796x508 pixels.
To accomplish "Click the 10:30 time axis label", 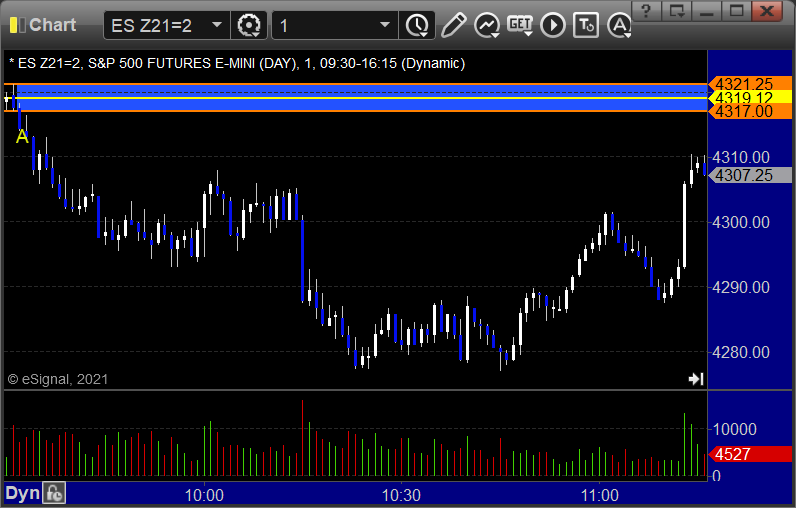I will click(x=401, y=495).
